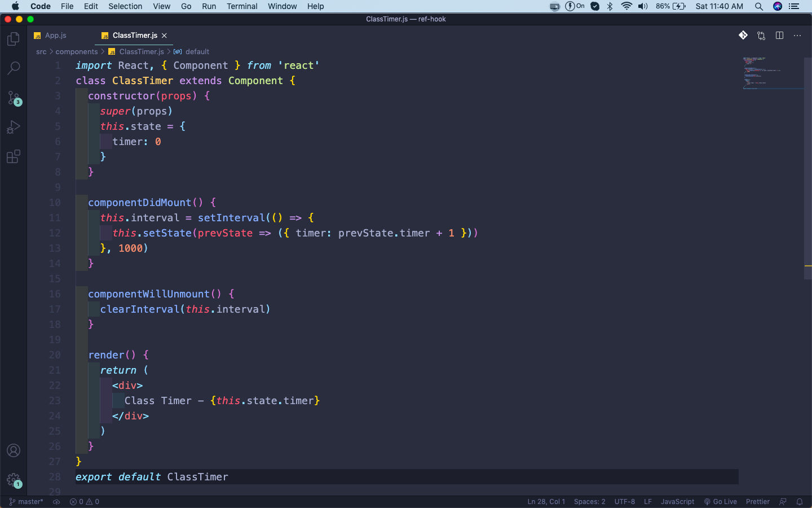Viewport: 812px width, 508px height.
Task: Click Ln 28, Col 1 position indicator
Action: tap(546, 501)
